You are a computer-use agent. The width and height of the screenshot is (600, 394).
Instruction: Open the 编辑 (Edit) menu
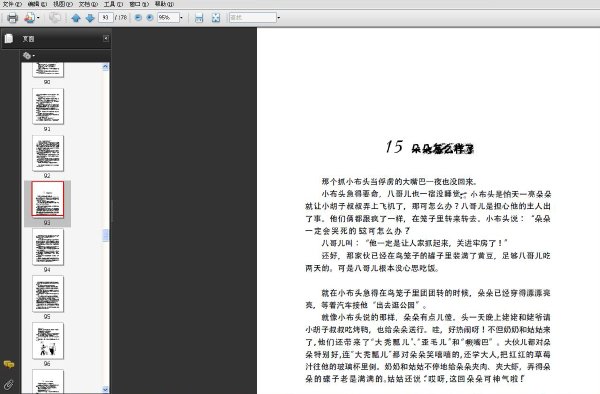pos(38,4)
